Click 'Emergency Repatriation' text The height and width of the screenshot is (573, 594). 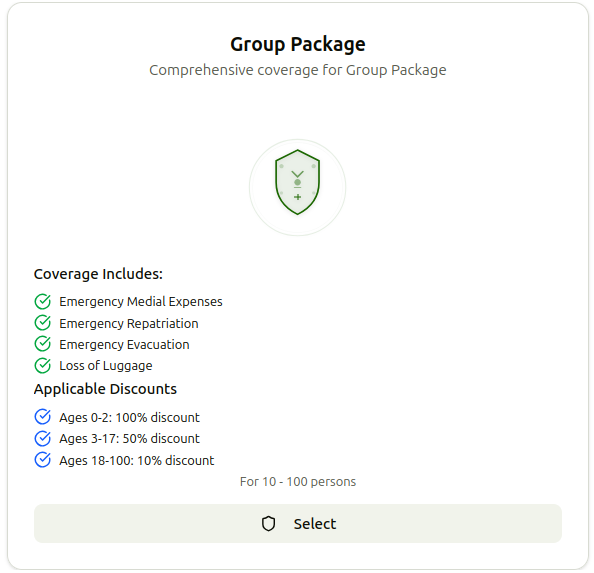pyautogui.click(x=129, y=323)
